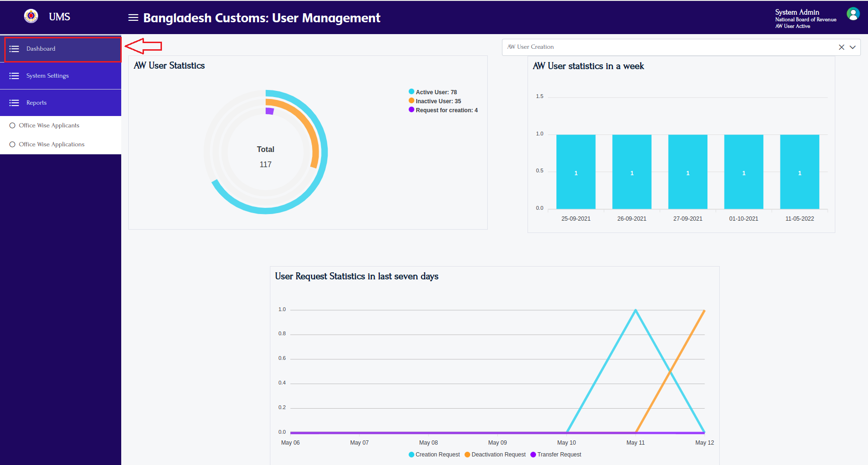Click Bangladesh Customs: User Management title
Screen dimensions: 868x465
(x=262, y=18)
